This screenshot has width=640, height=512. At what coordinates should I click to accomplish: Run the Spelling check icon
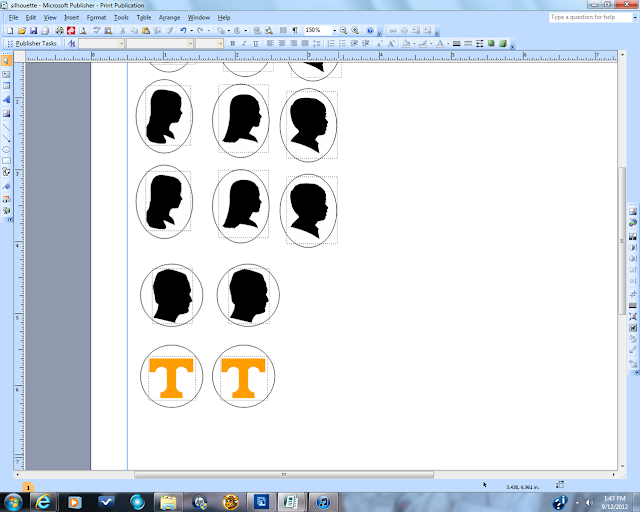click(x=97, y=31)
